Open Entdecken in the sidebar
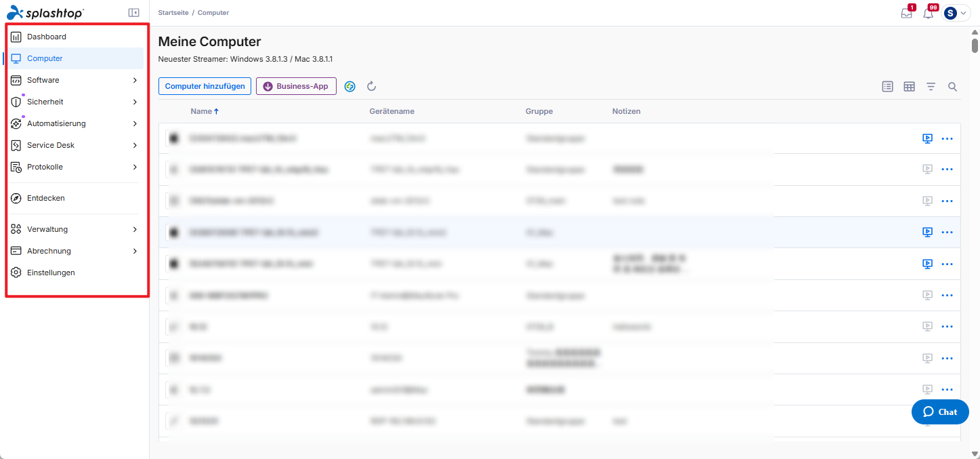The width and height of the screenshot is (980, 459). pyautogui.click(x=74, y=198)
